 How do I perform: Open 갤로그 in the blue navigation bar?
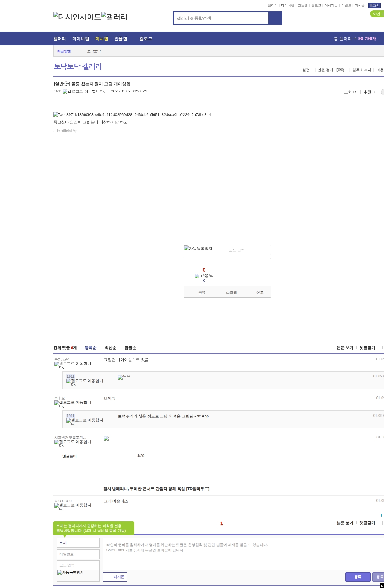(146, 39)
